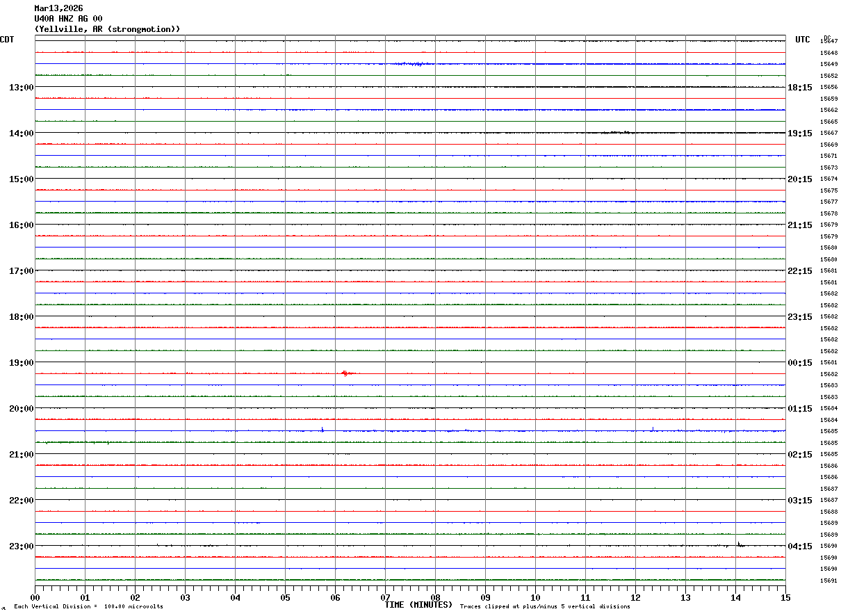This screenshot has height=616, width=841.
Task: Pick the 23:00 CDT row label
Action: coord(21,546)
